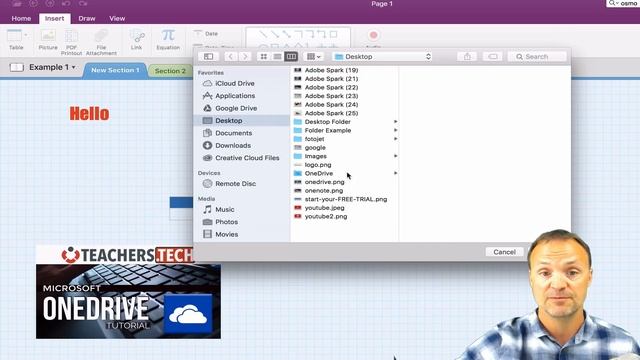Select start-your-FREE-TRIAL.png file
This screenshot has width=640, height=360.
(345, 199)
